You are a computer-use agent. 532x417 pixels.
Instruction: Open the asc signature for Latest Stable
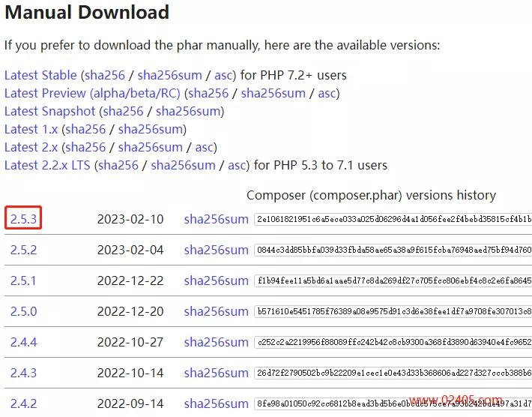pyautogui.click(x=223, y=75)
